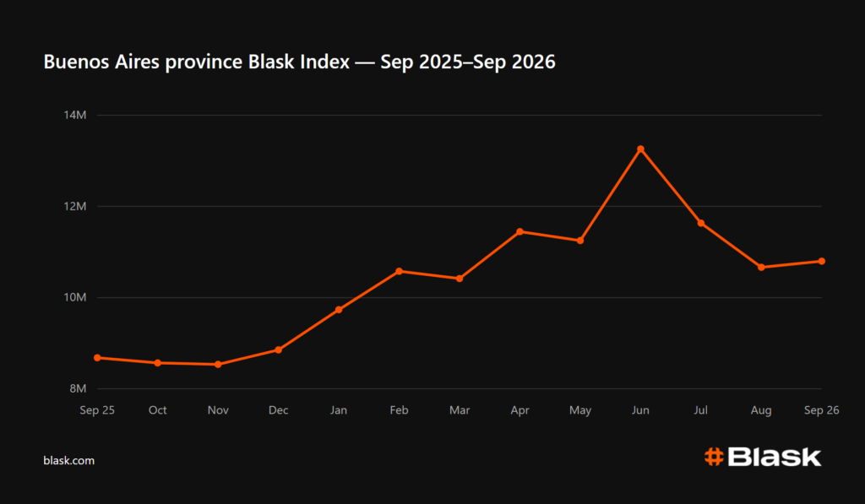Click the Jul data point marker
The width and height of the screenshot is (865, 504).
[700, 224]
